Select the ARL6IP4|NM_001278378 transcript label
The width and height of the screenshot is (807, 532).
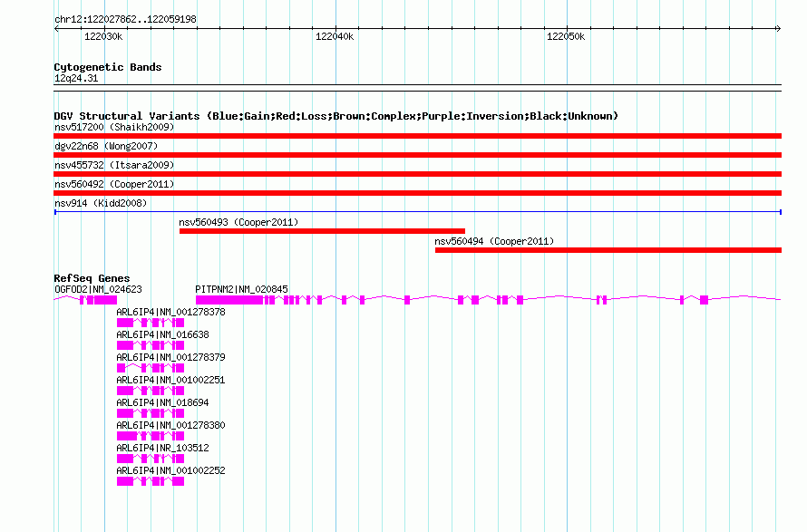[170, 312]
